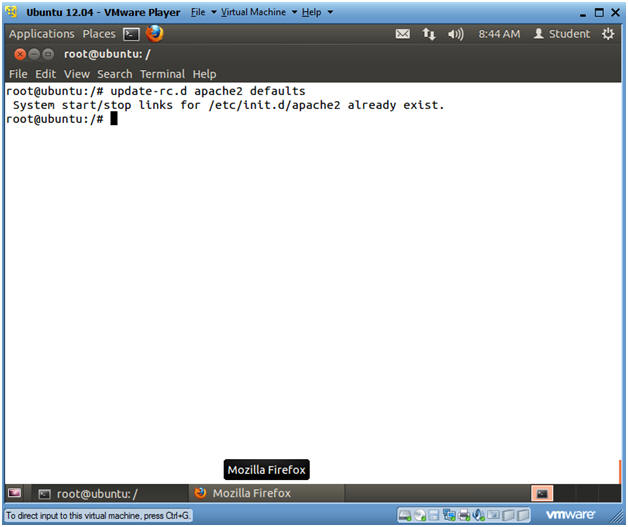Open the terminal File menu
Image resolution: width=628 pixels, height=527 pixels.
pyautogui.click(x=18, y=74)
